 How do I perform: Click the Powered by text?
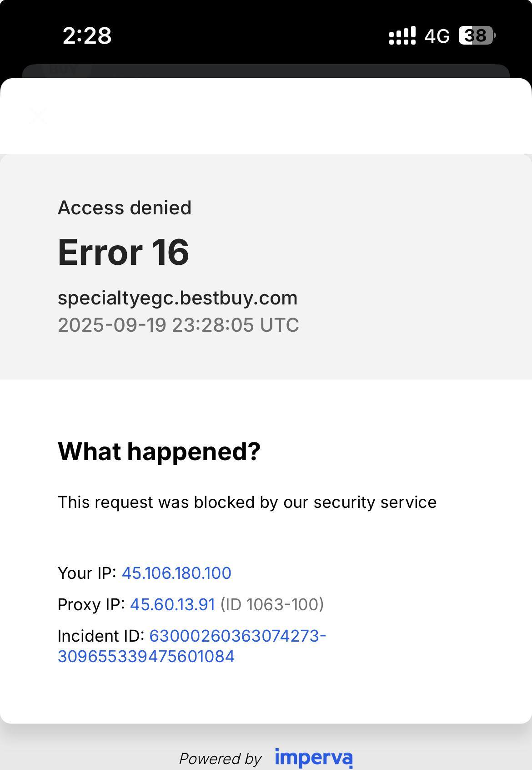220,759
